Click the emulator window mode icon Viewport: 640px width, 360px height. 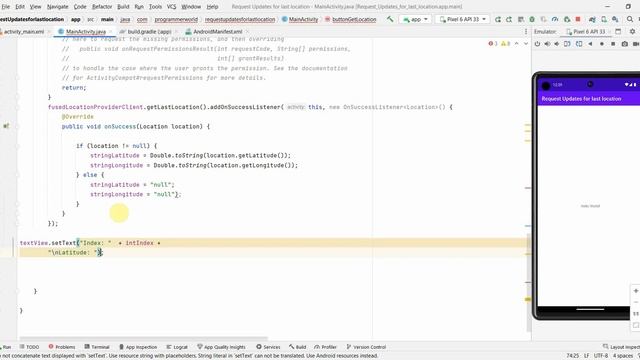click(x=618, y=31)
